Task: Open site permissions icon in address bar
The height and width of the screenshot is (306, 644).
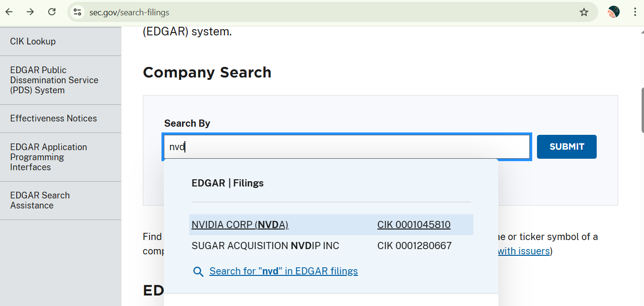Action: [x=77, y=11]
